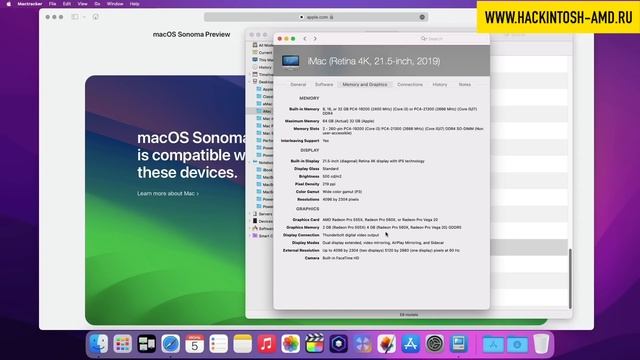Click the iMac thumbnail in the detail header

coord(291,62)
